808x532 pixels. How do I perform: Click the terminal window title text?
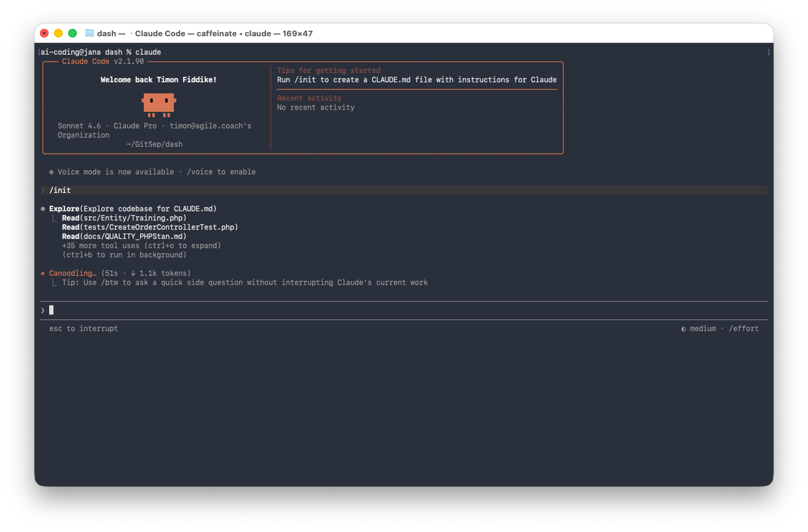[224, 33]
